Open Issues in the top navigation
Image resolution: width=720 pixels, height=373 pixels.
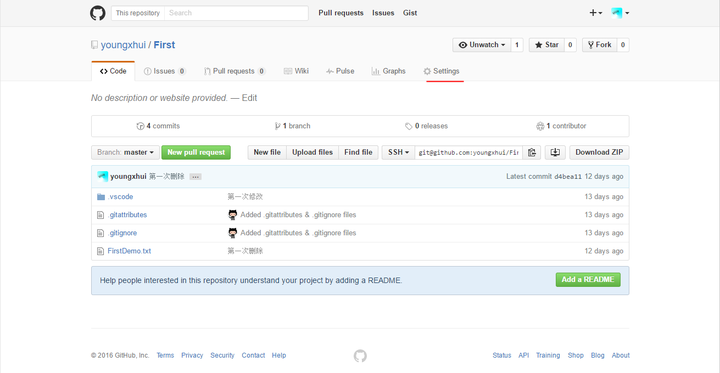383,13
